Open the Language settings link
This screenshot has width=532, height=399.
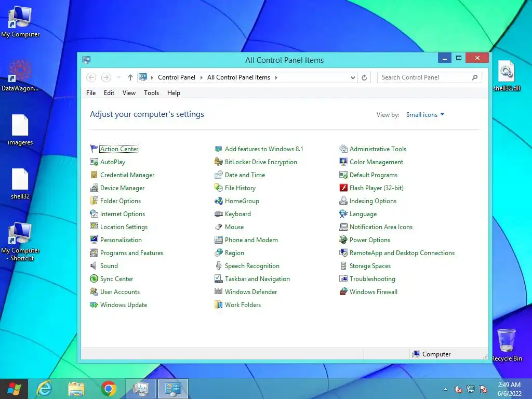point(363,214)
